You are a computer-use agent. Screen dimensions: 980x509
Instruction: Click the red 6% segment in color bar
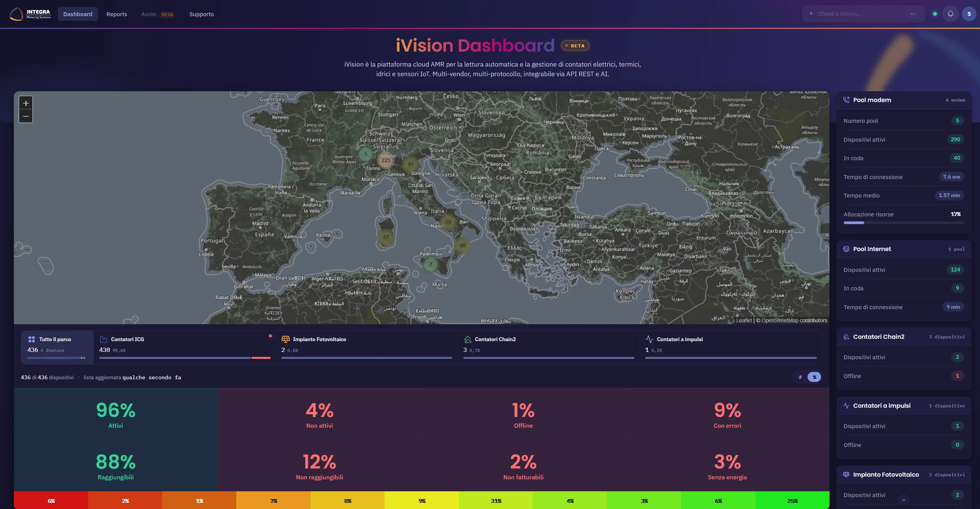click(51, 501)
